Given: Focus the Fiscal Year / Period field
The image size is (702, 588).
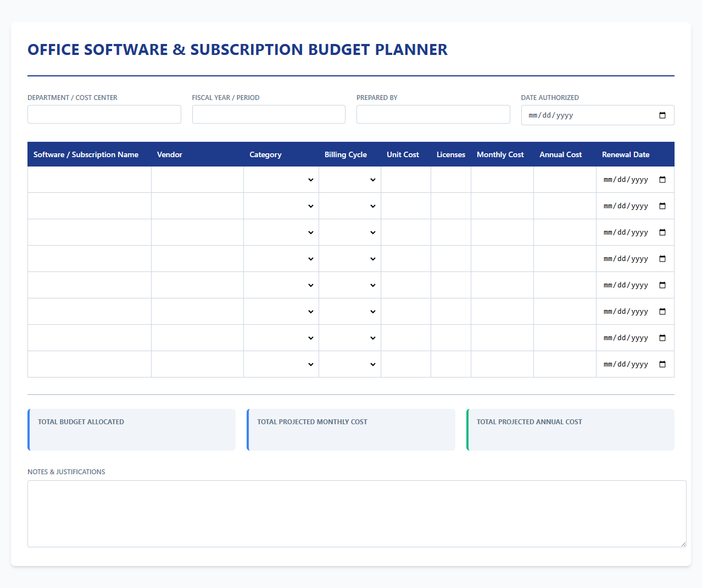Looking at the screenshot, I should (x=269, y=114).
